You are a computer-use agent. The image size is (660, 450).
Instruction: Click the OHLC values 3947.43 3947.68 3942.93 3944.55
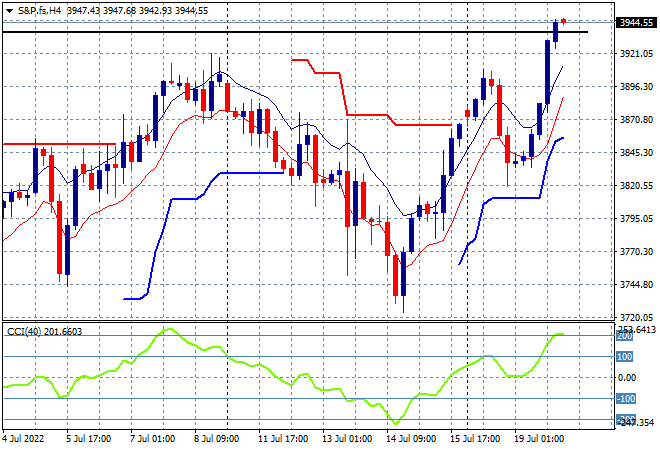(137, 11)
